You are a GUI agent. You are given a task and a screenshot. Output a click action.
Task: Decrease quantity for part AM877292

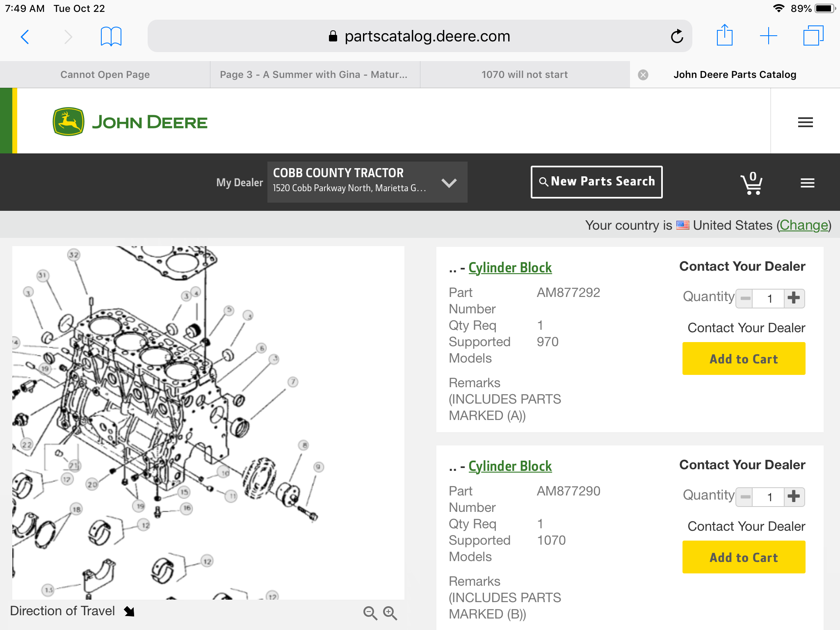coord(745,298)
